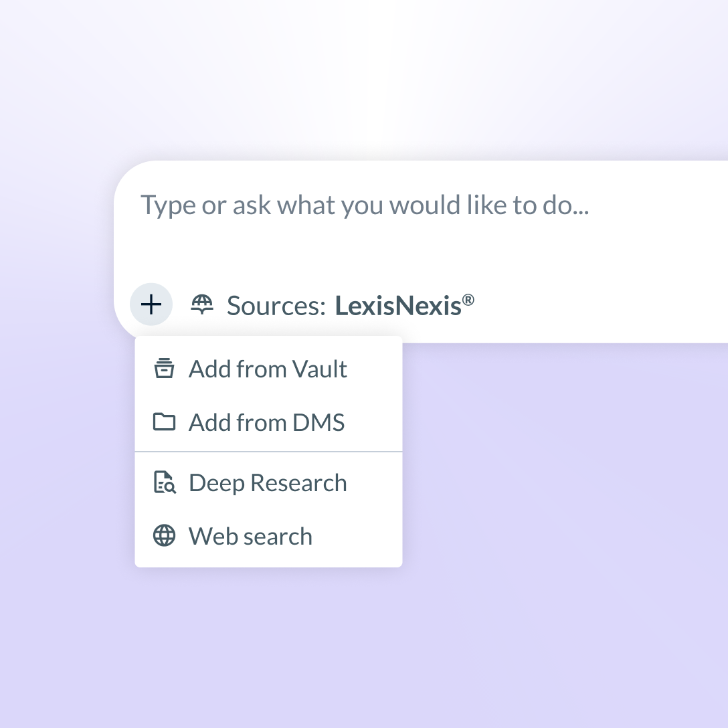Click the Deep Research document-magnifier icon

click(x=165, y=482)
